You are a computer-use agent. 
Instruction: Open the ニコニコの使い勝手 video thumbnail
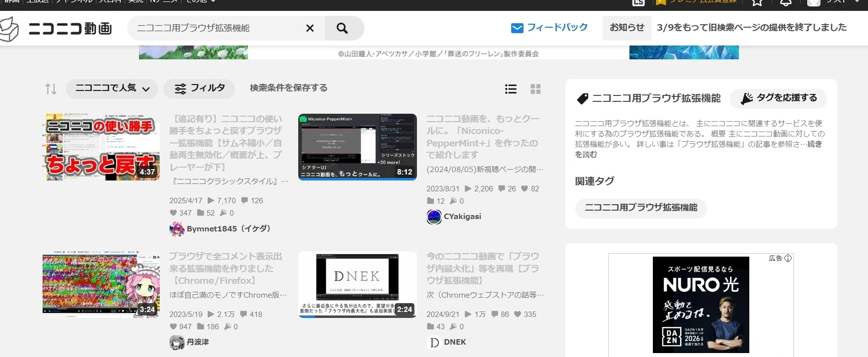[101, 147]
